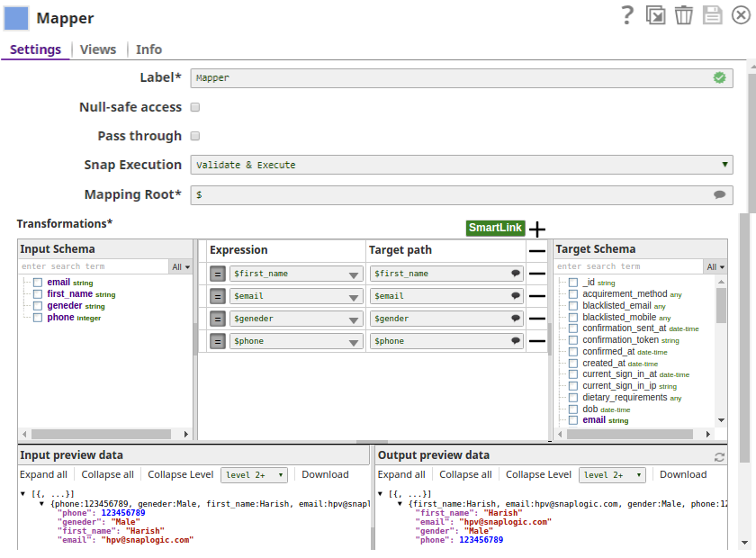The width and height of the screenshot is (756, 558).
Task: Add a new transformation row with plus
Action: 537,229
